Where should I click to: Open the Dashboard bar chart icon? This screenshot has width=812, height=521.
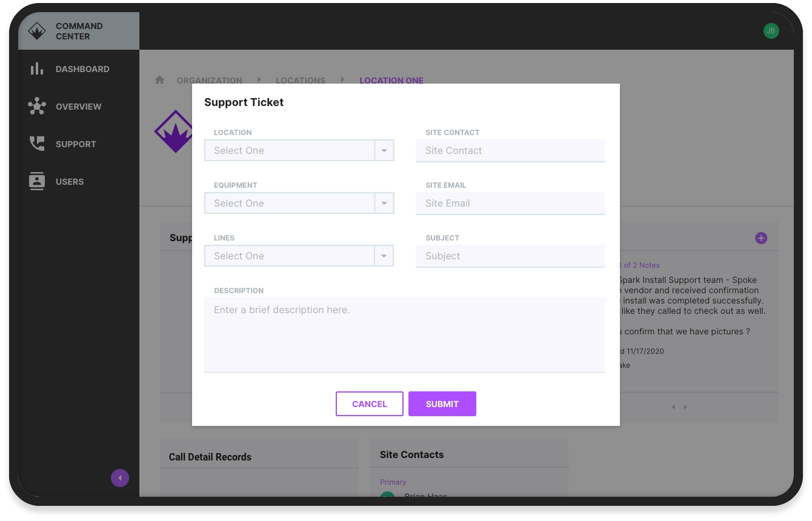(37, 68)
